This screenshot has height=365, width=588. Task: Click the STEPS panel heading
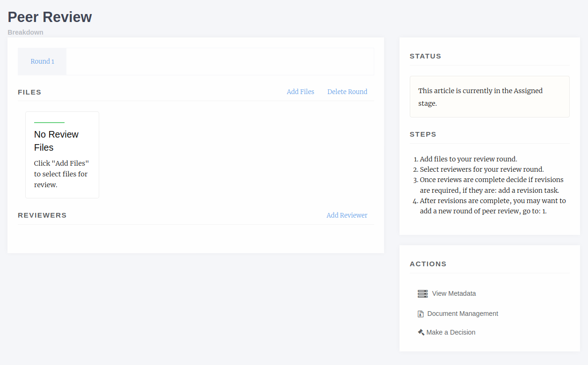423,134
